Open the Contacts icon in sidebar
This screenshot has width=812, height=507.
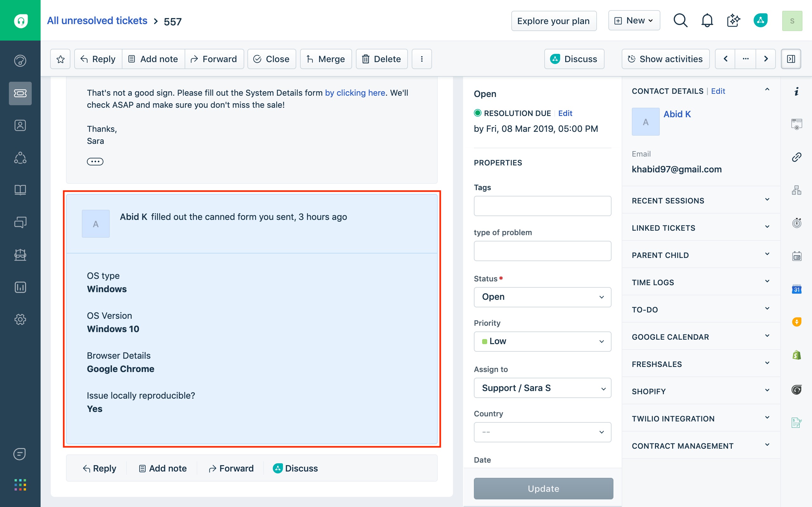click(20, 125)
